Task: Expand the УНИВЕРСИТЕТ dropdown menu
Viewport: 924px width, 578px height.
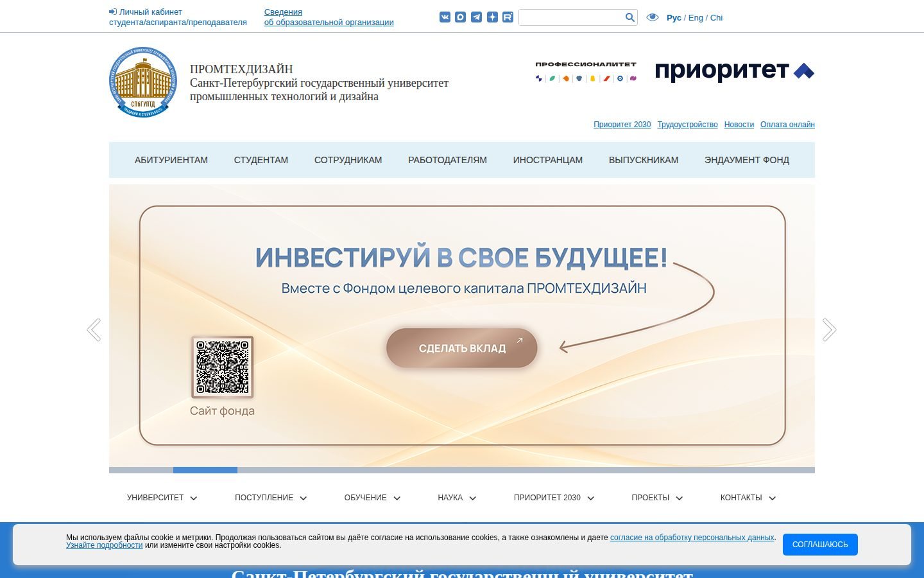Action: click(x=162, y=498)
